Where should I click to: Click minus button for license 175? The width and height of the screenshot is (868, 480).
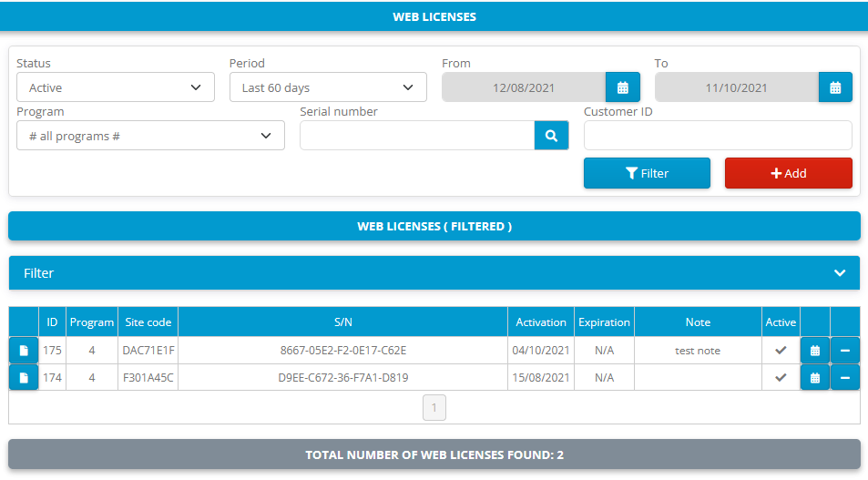tap(844, 351)
